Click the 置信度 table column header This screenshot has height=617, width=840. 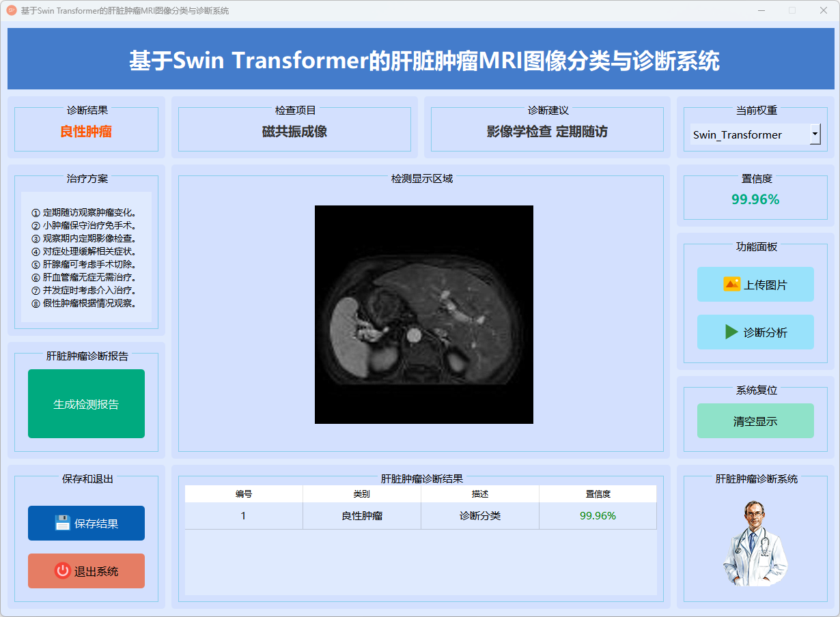598,494
